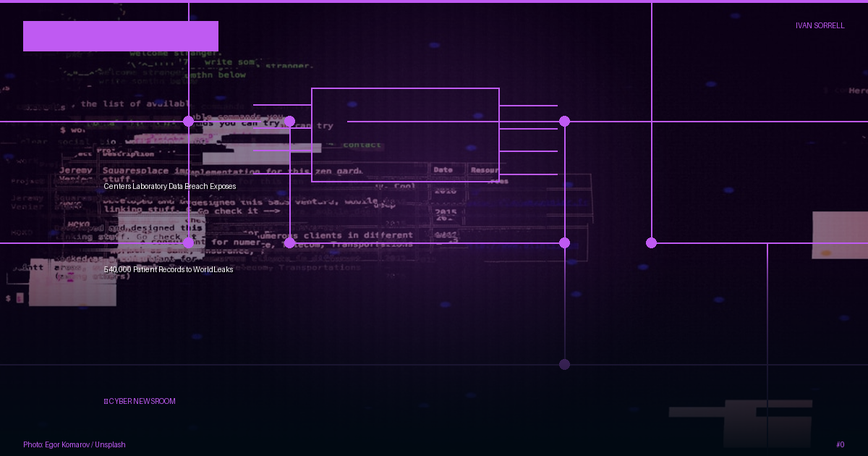This screenshot has width=868, height=456.
Task: Click the purple node on the line beneath the banner
Action: (188, 121)
